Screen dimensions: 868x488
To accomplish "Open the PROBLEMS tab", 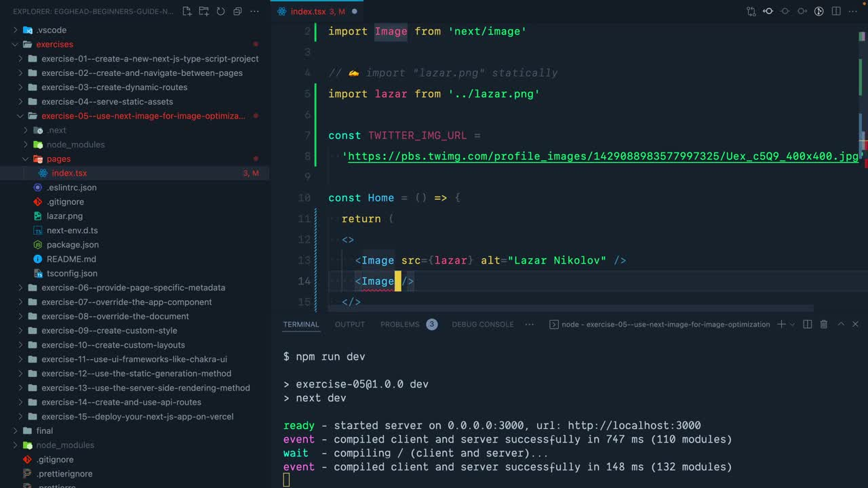I will (400, 325).
